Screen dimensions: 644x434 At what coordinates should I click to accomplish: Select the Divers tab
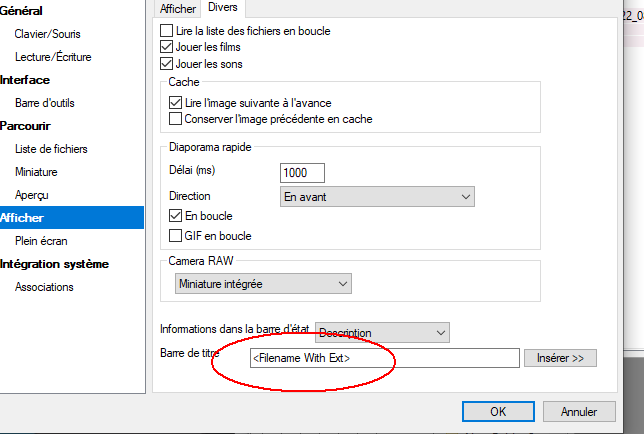222,9
